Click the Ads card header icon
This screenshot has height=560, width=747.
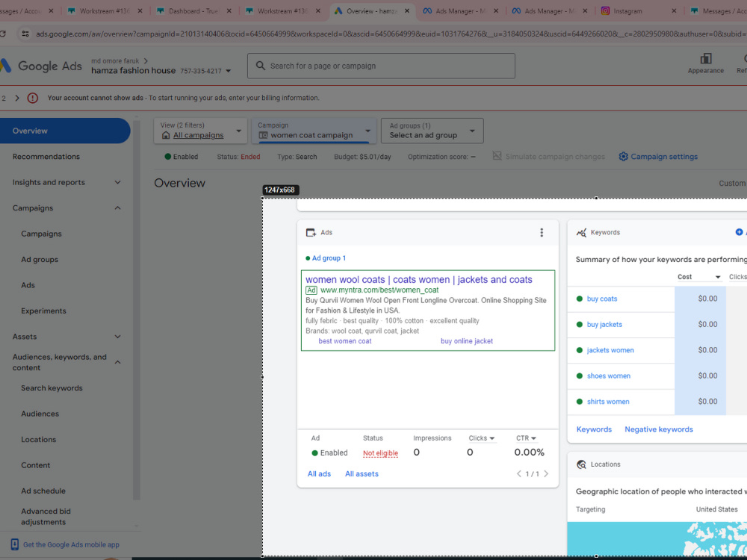point(311,232)
